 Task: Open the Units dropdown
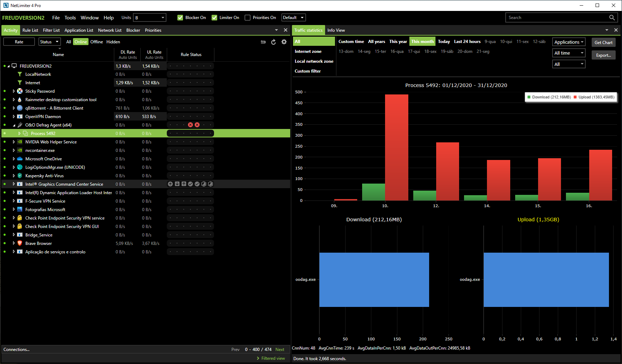coord(150,18)
